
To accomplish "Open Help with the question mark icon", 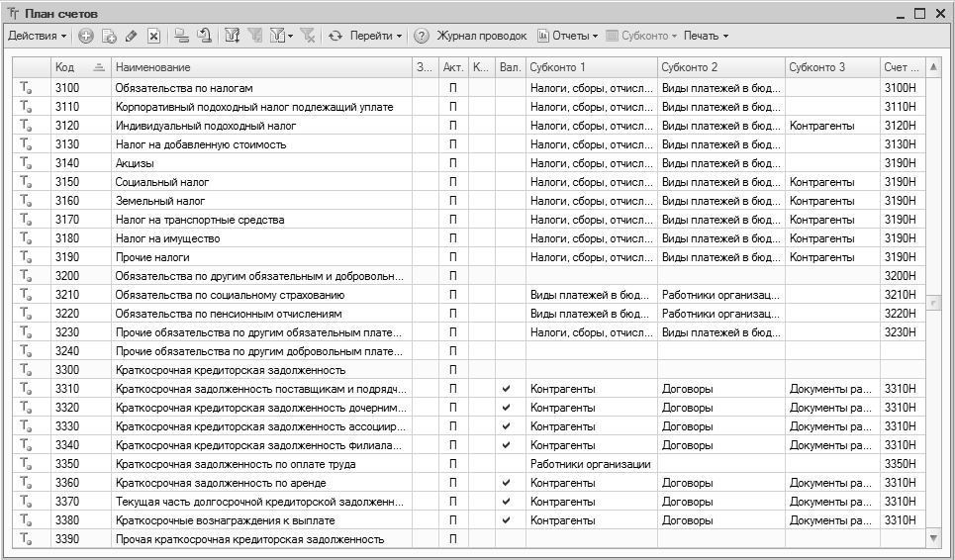I will point(421,36).
